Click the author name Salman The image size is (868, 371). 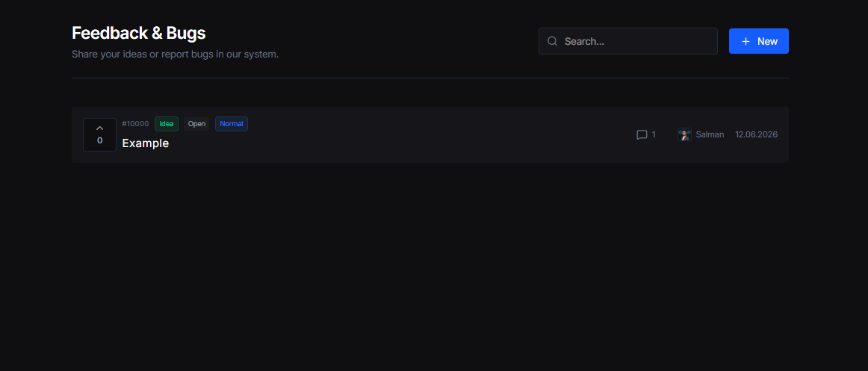coord(710,134)
